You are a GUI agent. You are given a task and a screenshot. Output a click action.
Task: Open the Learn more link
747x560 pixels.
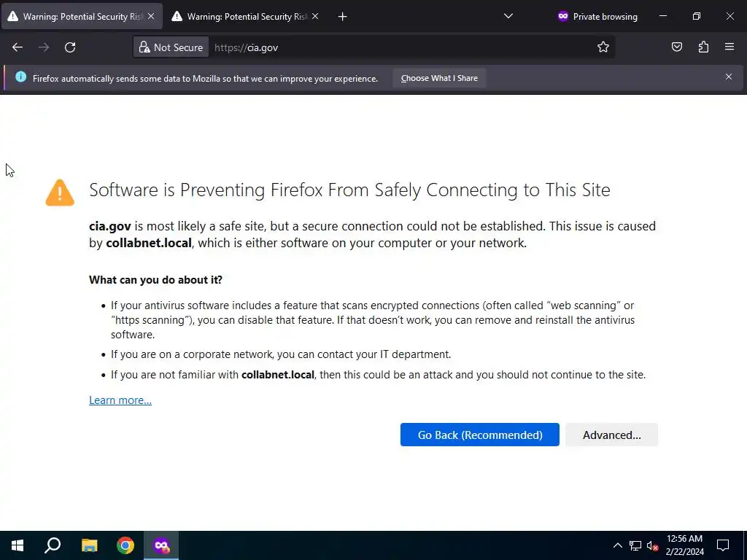tap(120, 400)
